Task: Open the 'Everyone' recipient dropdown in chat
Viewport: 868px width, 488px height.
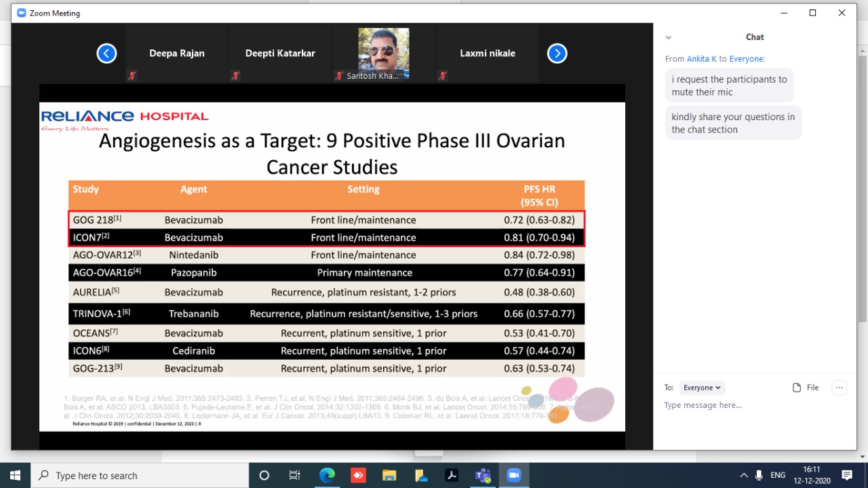Action: [702, 388]
